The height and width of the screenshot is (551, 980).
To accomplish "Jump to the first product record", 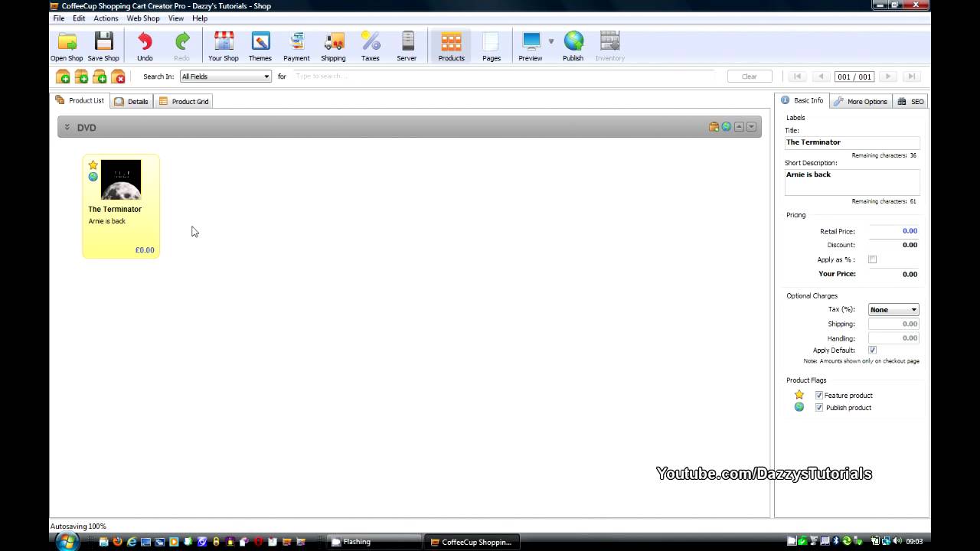I will point(798,77).
